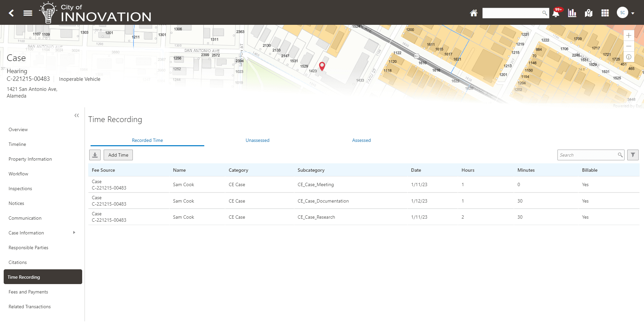644x326 pixels.
Task: Switch to the Assessed tab
Action: point(361,140)
